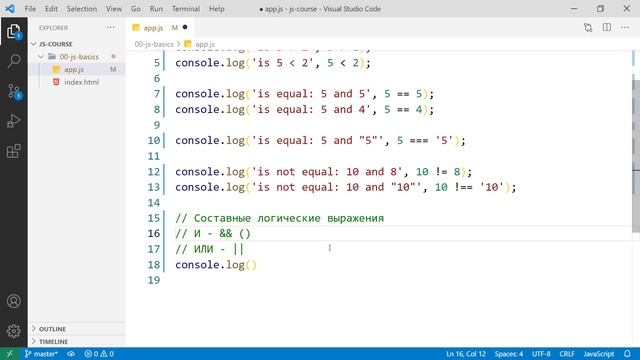This screenshot has width=640, height=360.
Task: Click Ln 16, Col 12 in status bar
Action: (x=466, y=354)
